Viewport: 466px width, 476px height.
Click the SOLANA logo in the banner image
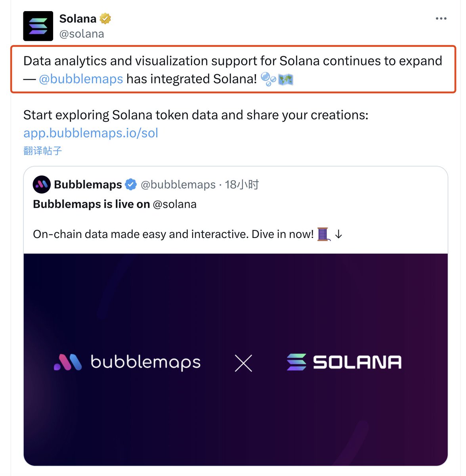point(344,362)
